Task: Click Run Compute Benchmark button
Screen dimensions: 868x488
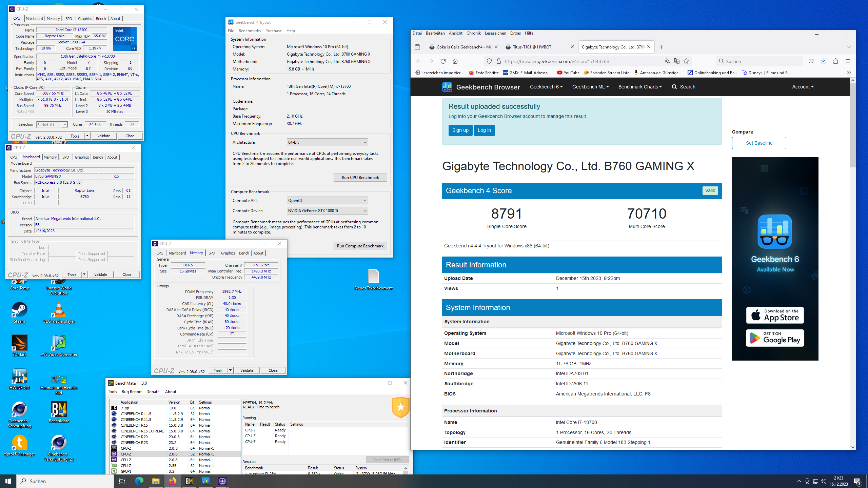Action: [x=360, y=246]
